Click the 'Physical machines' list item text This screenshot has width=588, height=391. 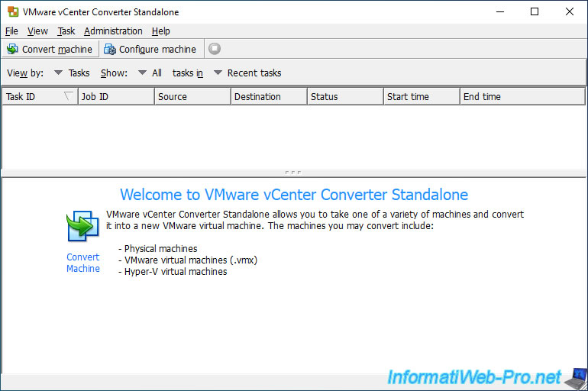(160, 248)
